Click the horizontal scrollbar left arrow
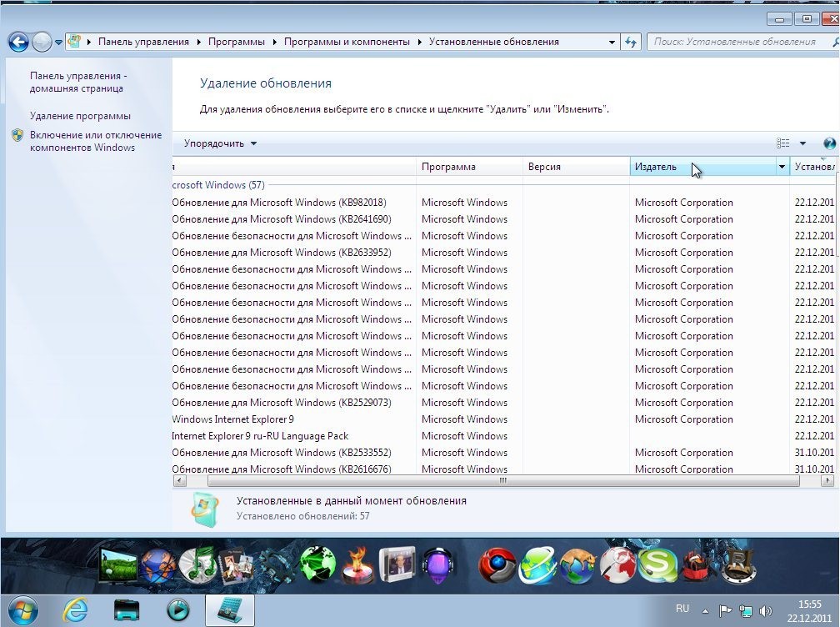The height and width of the screenshot is (627, 840). (x=179, y=481)
